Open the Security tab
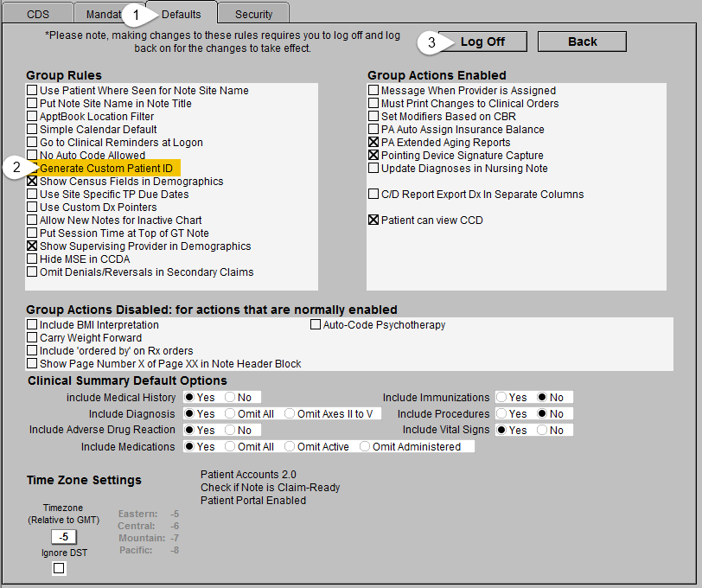This screenshot has height=588, width=702. (x=253, y=14)
